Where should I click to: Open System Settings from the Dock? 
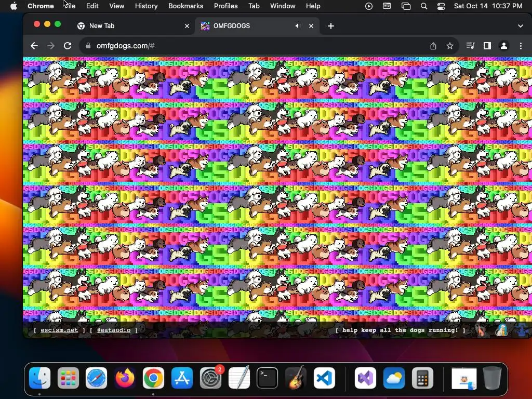click(210, 378)
